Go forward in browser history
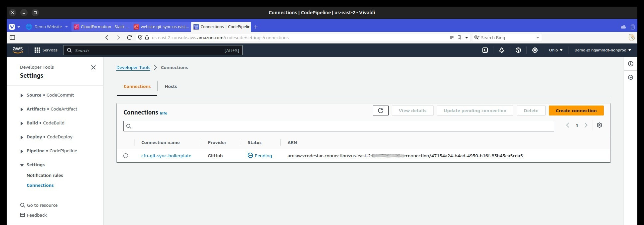 click(x=118, y=37)
